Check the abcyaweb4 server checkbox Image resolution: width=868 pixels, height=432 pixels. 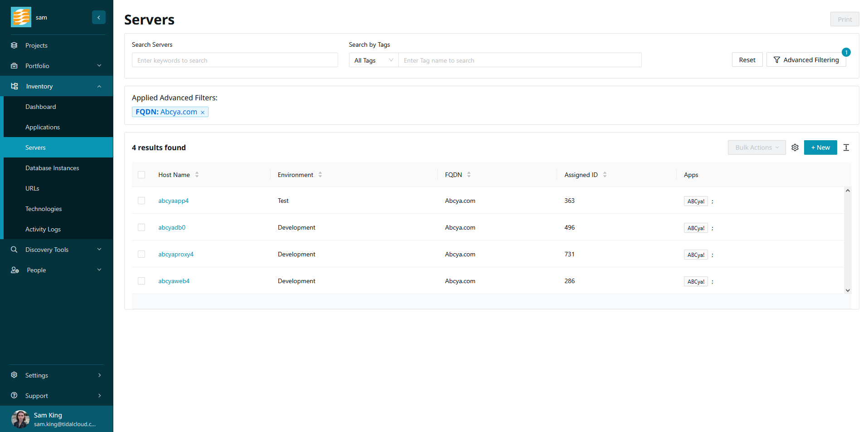pos(141,281)
